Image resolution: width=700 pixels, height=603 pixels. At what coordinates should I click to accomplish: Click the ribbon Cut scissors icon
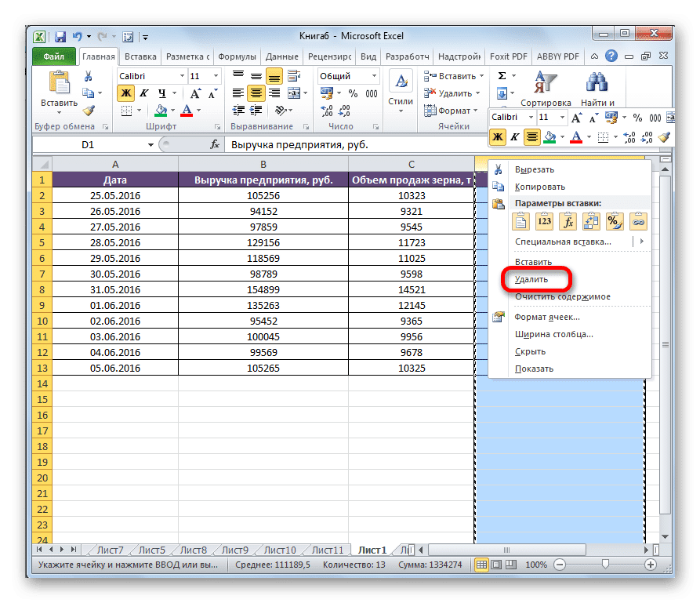(89, 76)
